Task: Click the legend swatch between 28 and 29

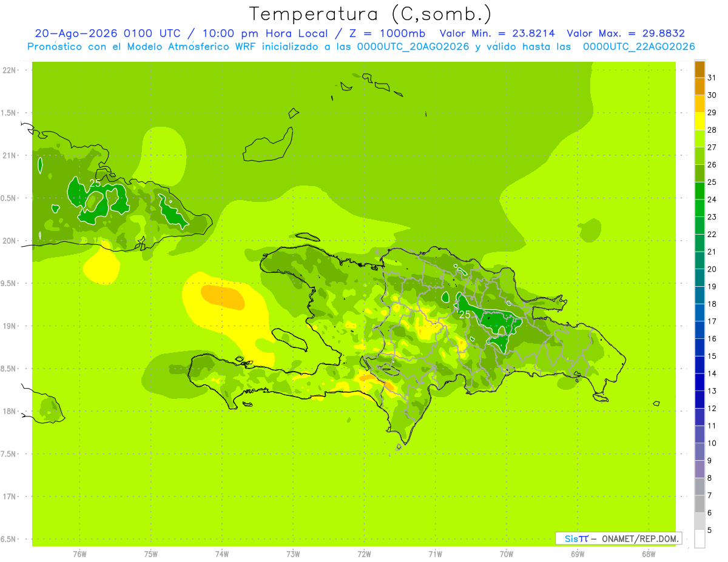Action: click(699, 121)
